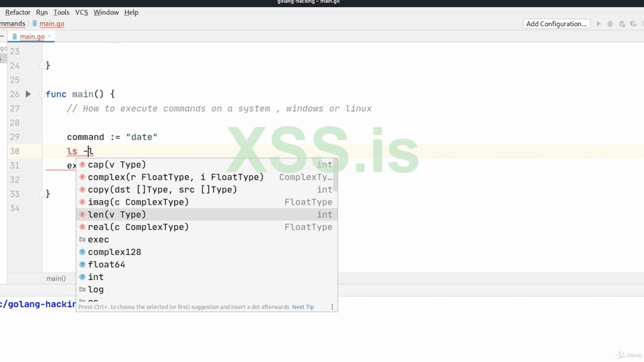The width and height of the screenshot is (644, 362).
Task: Click the int return type beside len
Action: [325, 215]
